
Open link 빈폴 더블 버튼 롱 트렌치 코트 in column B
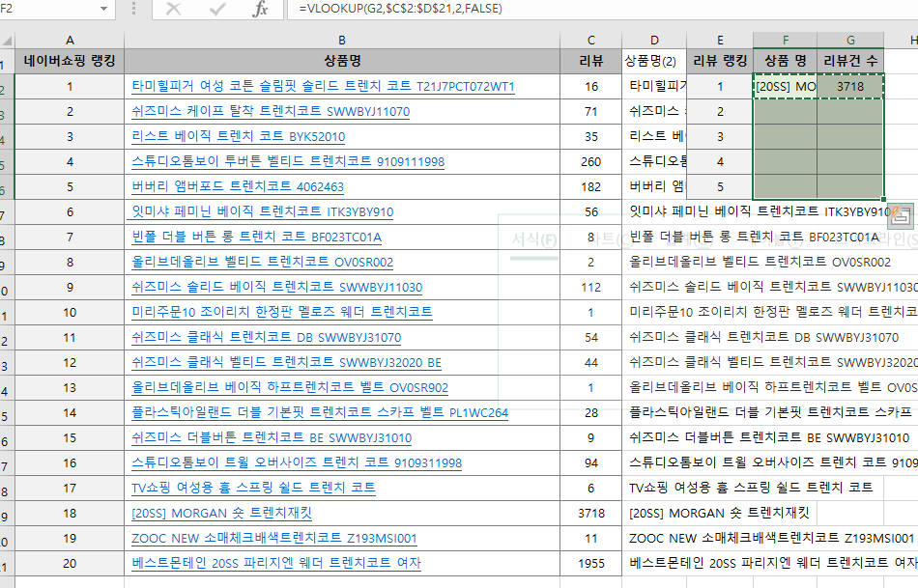(x=256, y=237)
